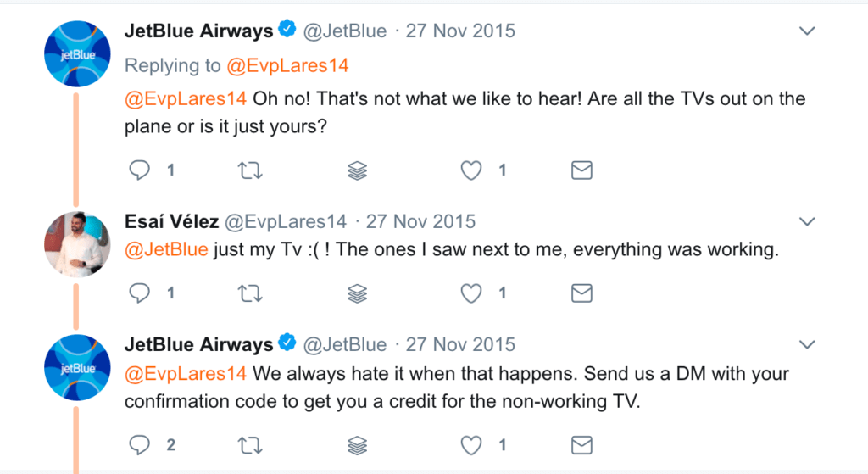Image resolution: width=868 pixels, height=474 pixels.
Task: Click the stack icon on JetBlue's first tweet
Action: click(358, 170)
